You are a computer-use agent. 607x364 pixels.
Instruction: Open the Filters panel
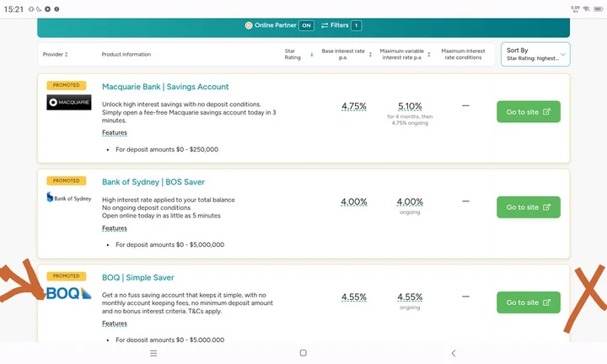click(341, 25)
